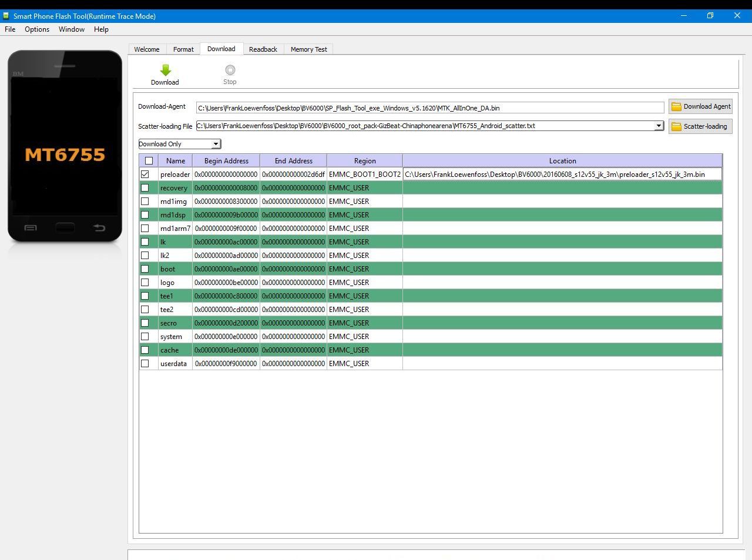Tick the system partition checkbox

coord(145,337)
